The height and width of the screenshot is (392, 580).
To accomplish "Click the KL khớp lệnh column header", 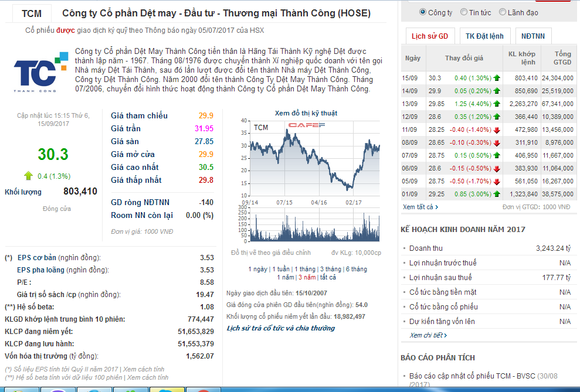I will (x=522, y=58).
